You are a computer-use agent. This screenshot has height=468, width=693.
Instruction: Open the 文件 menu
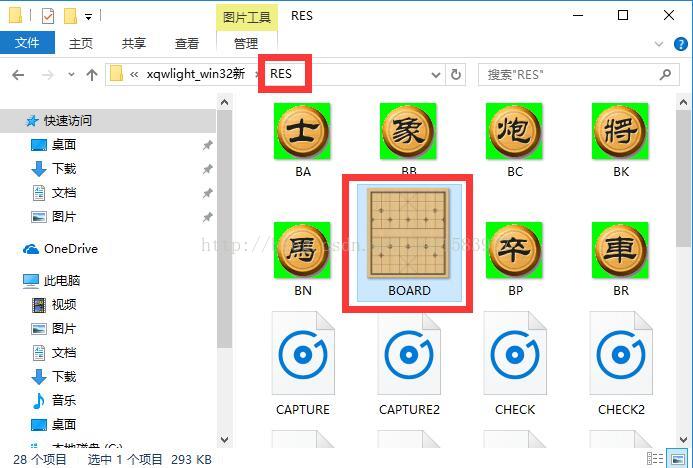[27, 42]
